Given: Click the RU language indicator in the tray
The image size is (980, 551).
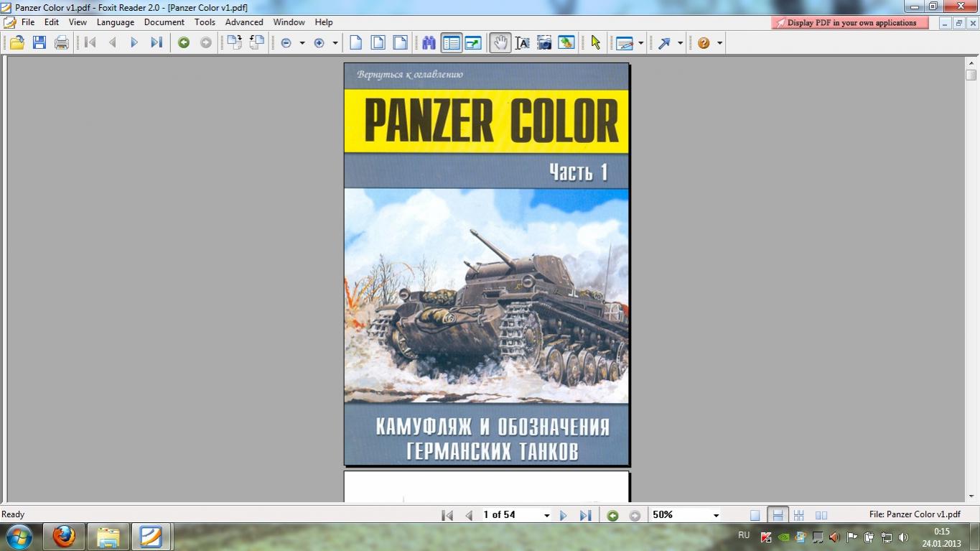Looking at the screenshot, I should [744, 536].
